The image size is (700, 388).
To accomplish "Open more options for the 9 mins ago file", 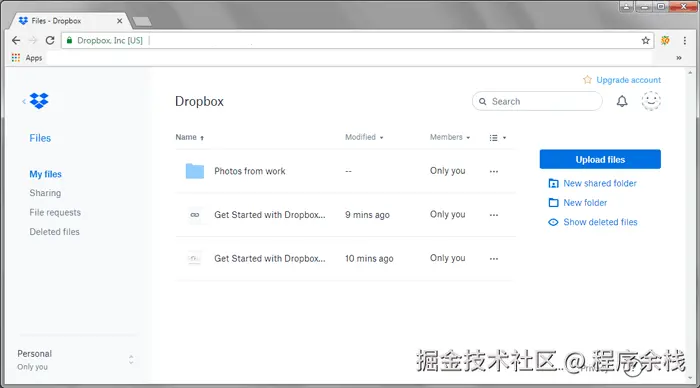I will pyautogui.click(x=494, y=215).
